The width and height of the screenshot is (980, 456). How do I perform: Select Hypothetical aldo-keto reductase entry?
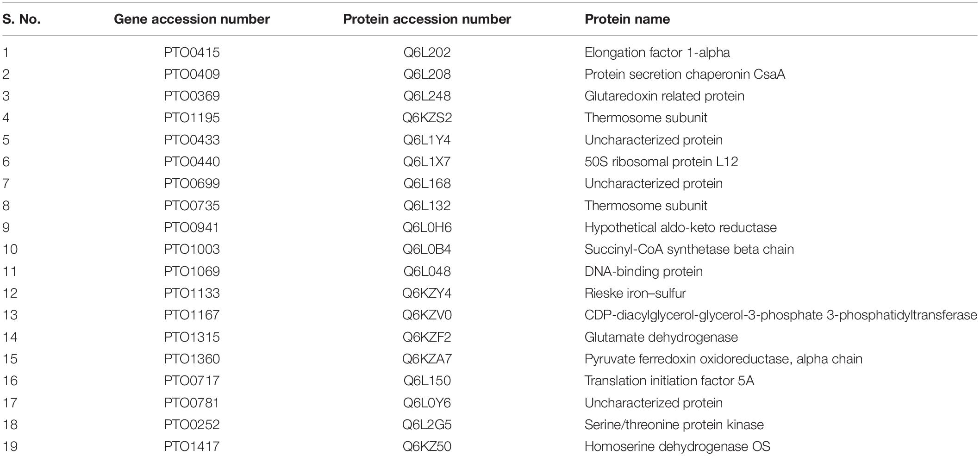680,227
